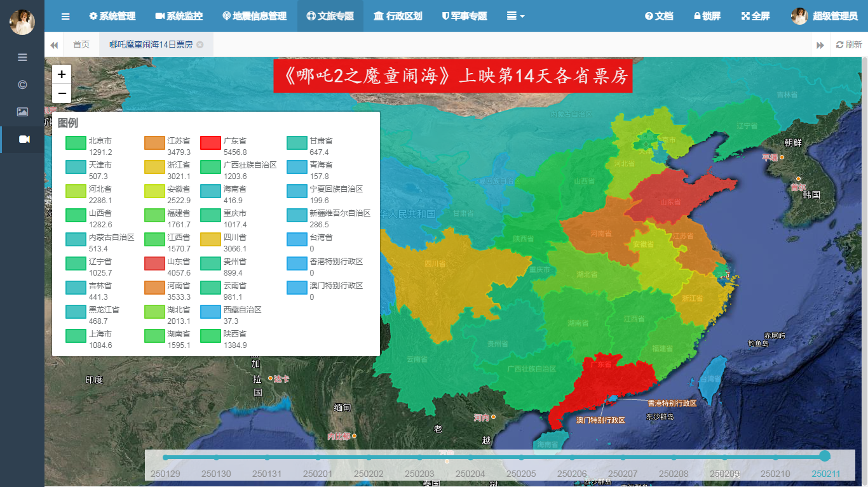This screenshot has height=487, width=868.
Task: Select timeline marker 250130
Action: pos(216,457)
